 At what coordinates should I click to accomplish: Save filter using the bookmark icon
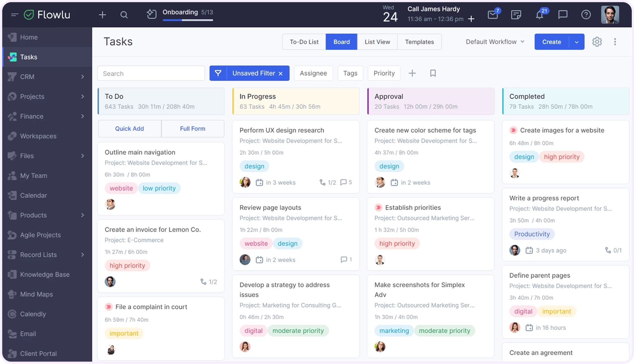coord(433,73)
